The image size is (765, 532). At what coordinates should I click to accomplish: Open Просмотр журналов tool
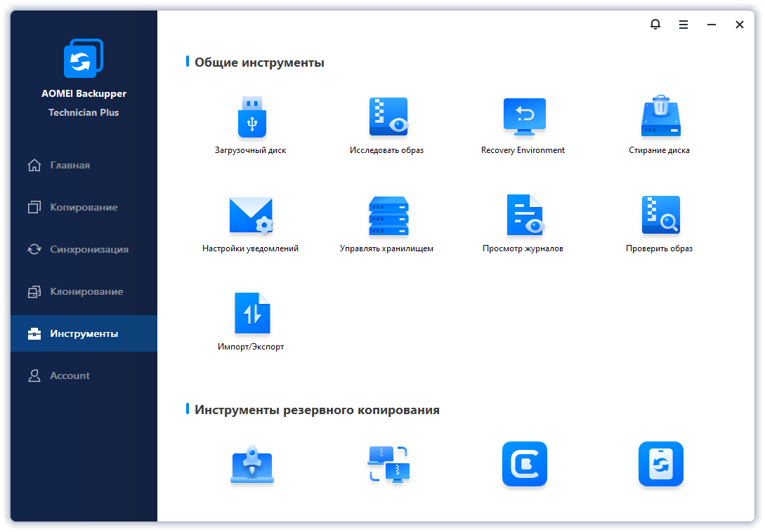tap(525, 215)
